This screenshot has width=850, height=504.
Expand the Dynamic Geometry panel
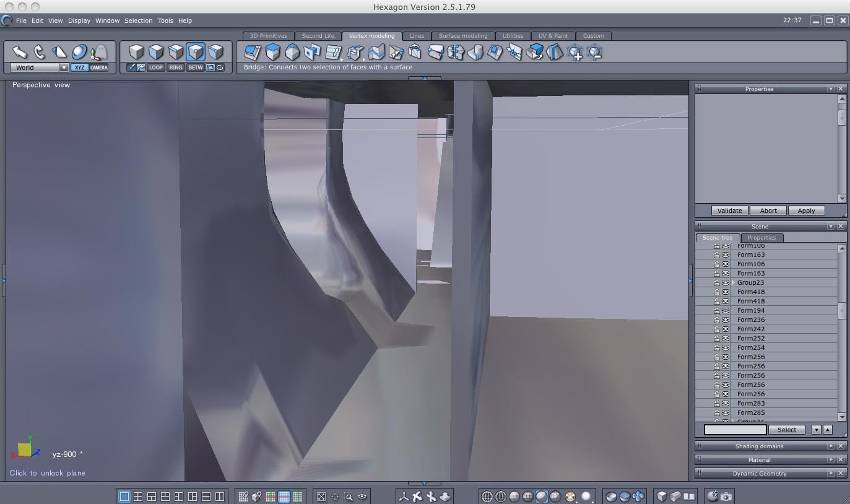831,473
